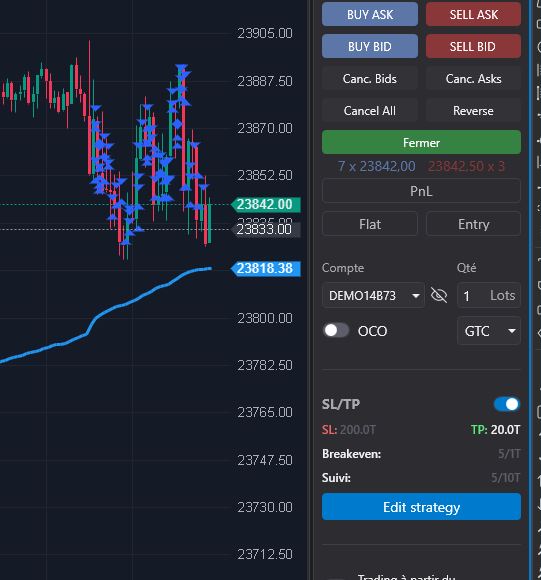Reverse the current position
This screenshot has width=541, height=580.
coord(473,111)
